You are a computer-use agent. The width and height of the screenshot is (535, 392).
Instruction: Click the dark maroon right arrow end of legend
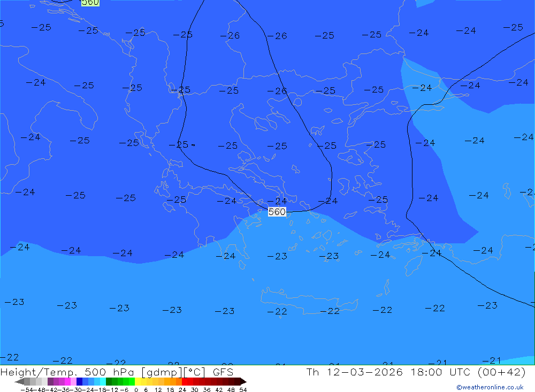[x=243, y=381]
